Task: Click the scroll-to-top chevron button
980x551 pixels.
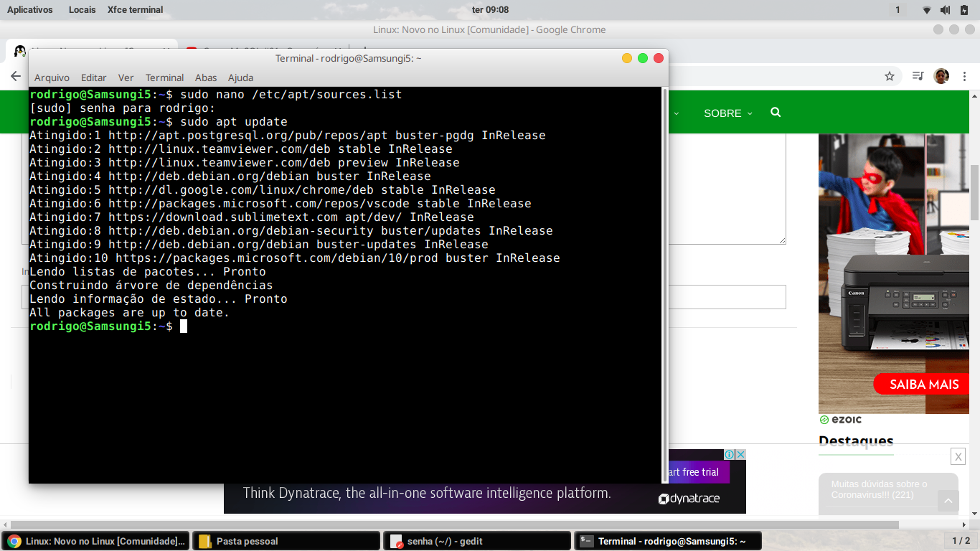Action: click(x=948, y=501)
